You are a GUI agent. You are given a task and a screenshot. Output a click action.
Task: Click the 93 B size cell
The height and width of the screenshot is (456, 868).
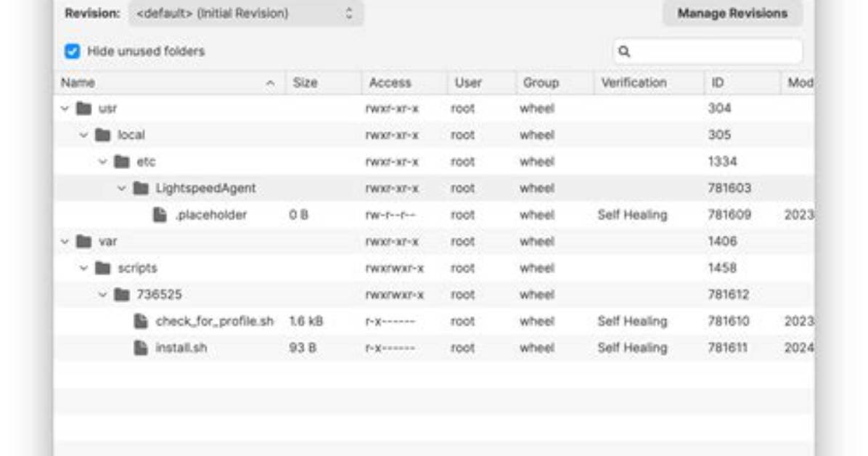[x=303, y=348]
